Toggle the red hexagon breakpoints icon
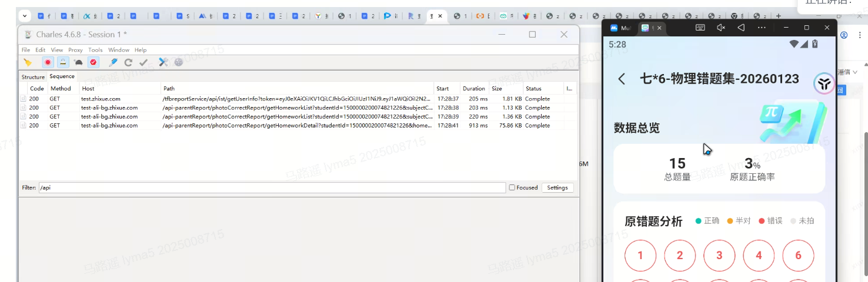The height and width of the screenshot is (282, 868). (94, 62)
